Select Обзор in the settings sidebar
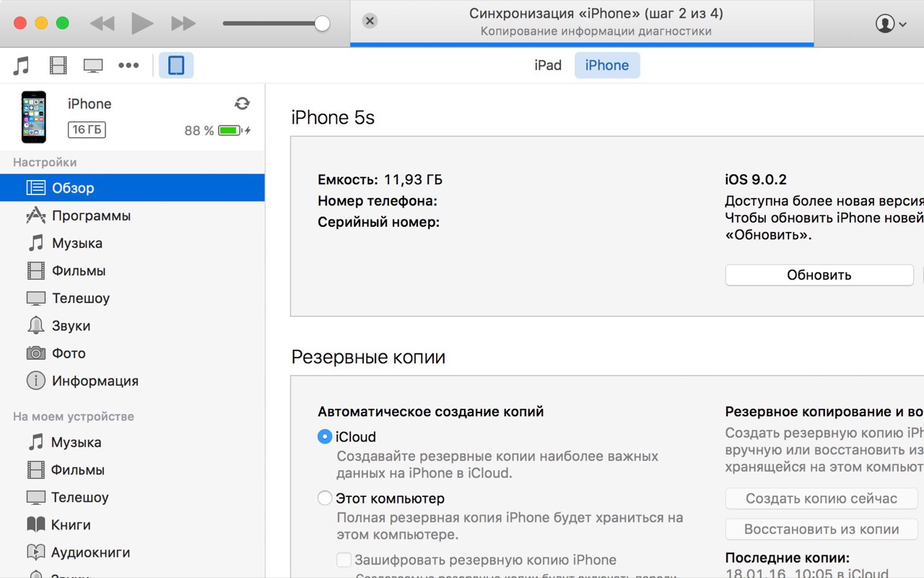 click(x=132, y=188)
